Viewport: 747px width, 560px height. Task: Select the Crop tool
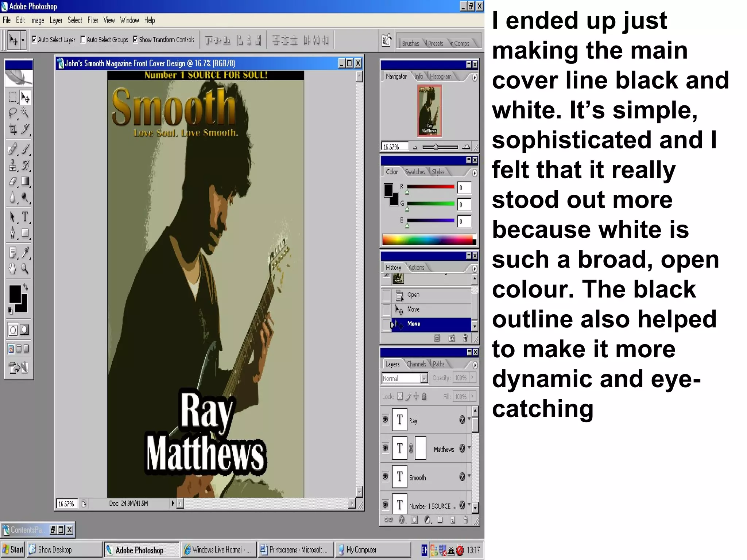coord(12,129)
